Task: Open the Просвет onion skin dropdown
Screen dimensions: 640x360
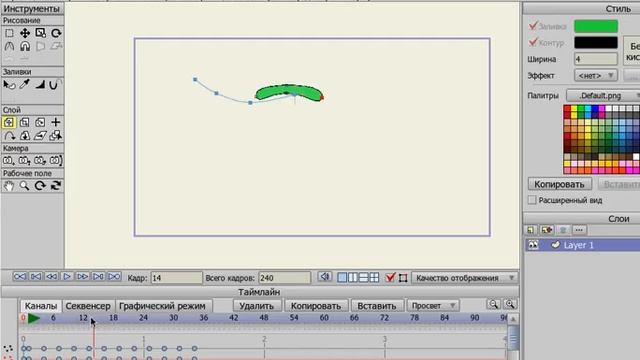Action: 433,305
